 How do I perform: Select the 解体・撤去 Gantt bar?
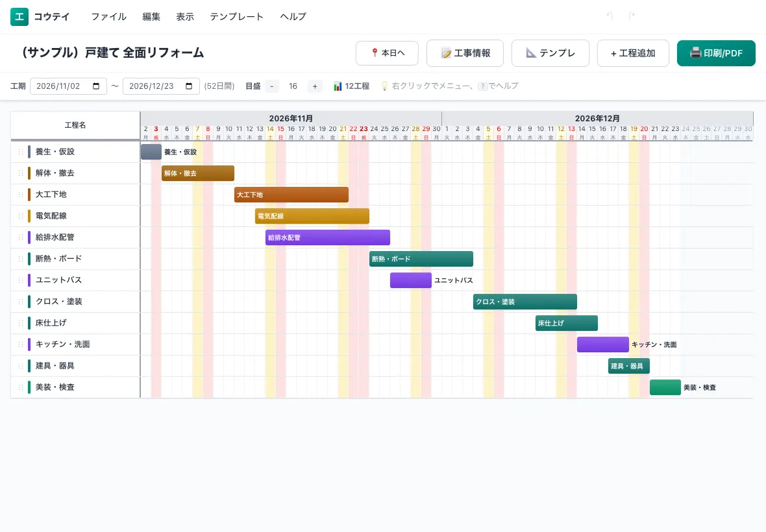coord(198,173)
